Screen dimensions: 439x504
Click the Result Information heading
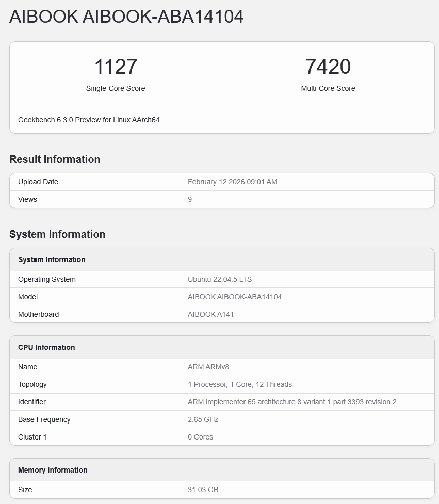pyautogui.click(x=55, y=159)
